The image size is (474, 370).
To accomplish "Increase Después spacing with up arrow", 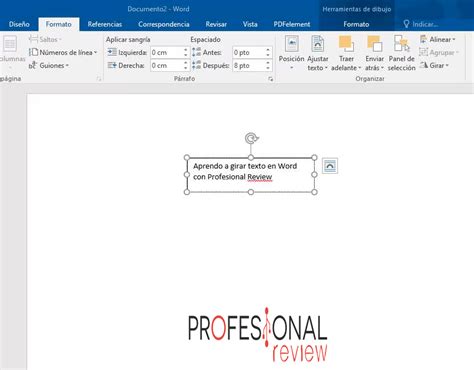I will (x=268, y=63).
